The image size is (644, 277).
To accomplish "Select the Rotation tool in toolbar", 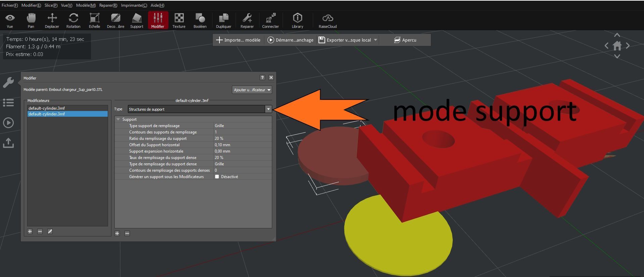I will (73, 20).
